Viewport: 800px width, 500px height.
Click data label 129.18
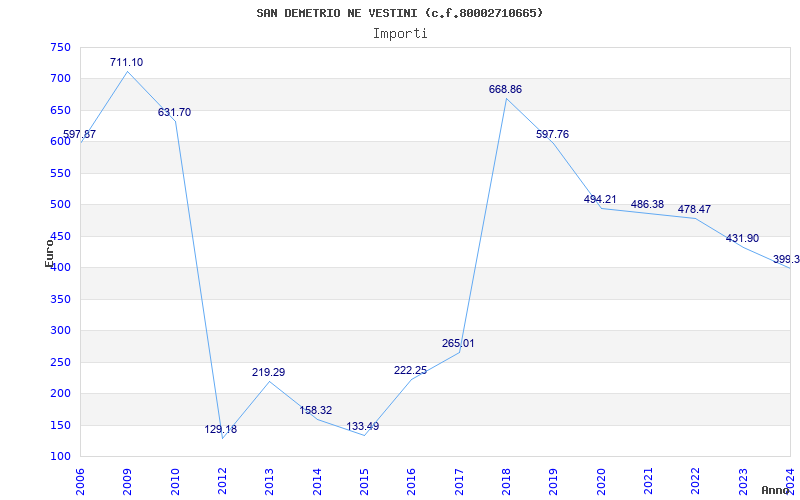click(x=221, y=430)
